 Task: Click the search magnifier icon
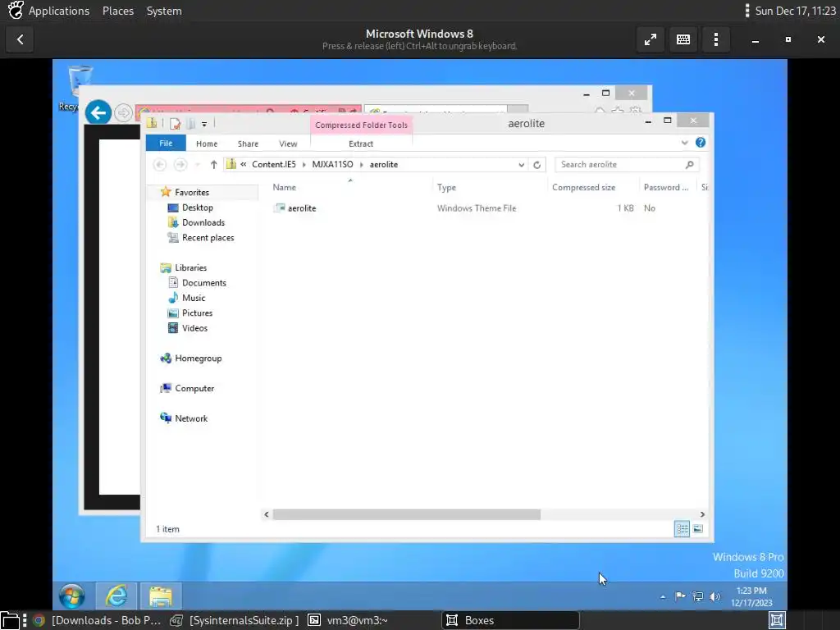pos(689,164)
